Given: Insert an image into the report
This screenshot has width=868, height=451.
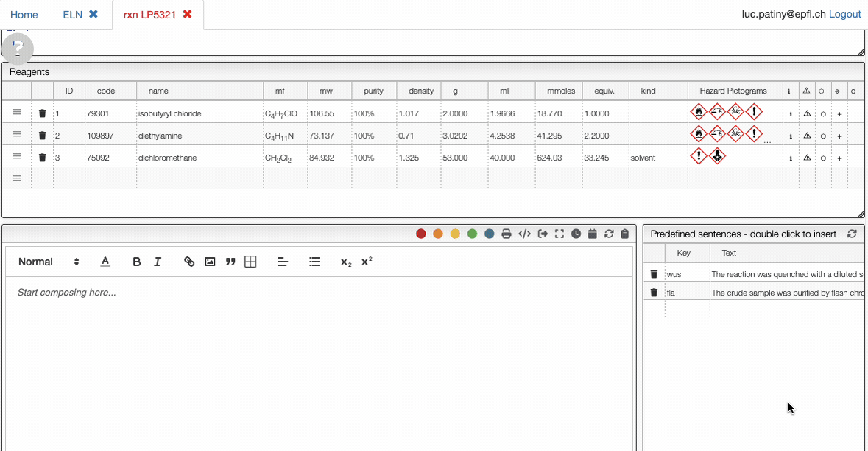Looking at the screenshot, I should point(210,262).
